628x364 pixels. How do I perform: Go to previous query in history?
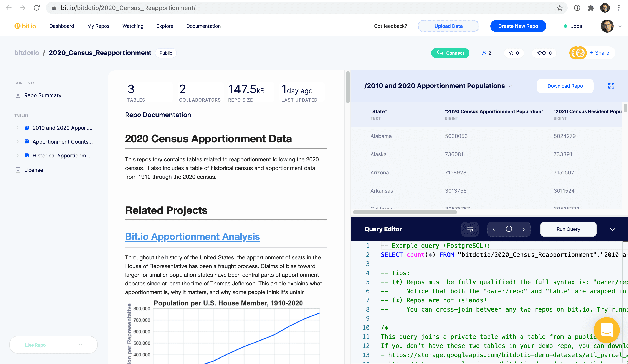(494, 229)
